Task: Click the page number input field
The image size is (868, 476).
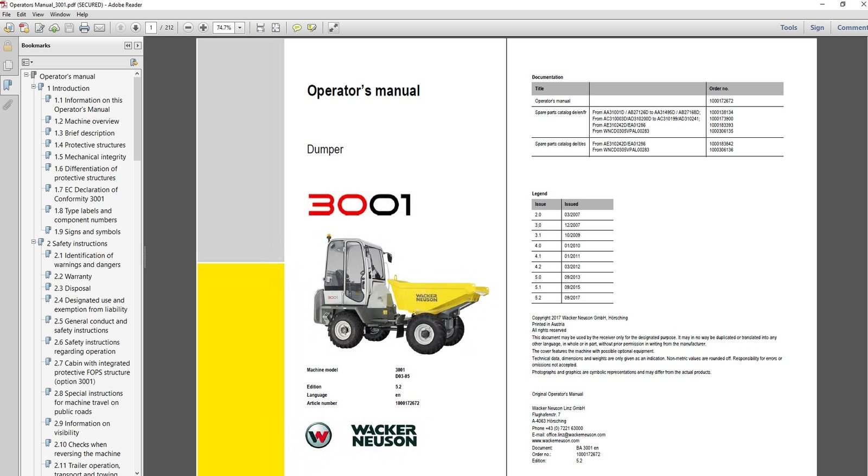Action: pyautogui.click(x=151, y=28)
